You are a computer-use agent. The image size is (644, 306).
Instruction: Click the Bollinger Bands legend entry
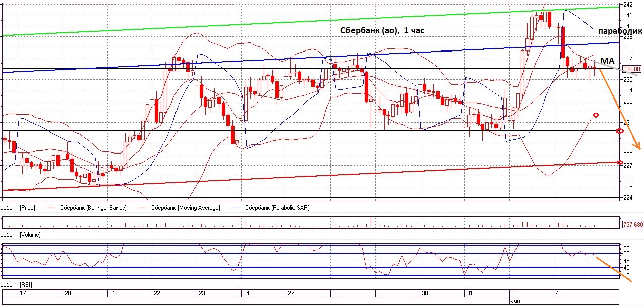click(x=93, y=208)
